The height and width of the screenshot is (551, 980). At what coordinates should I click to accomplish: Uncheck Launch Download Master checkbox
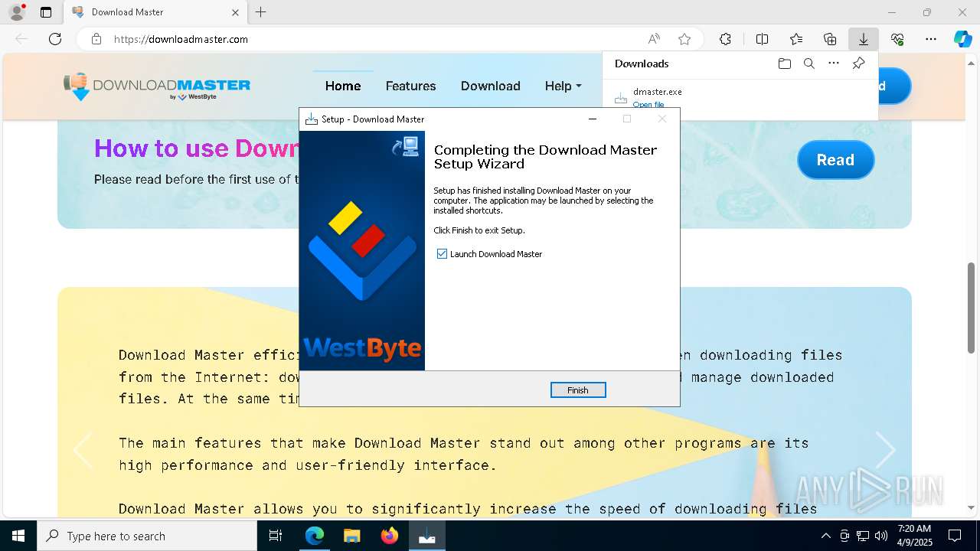[x=442, y=254]
